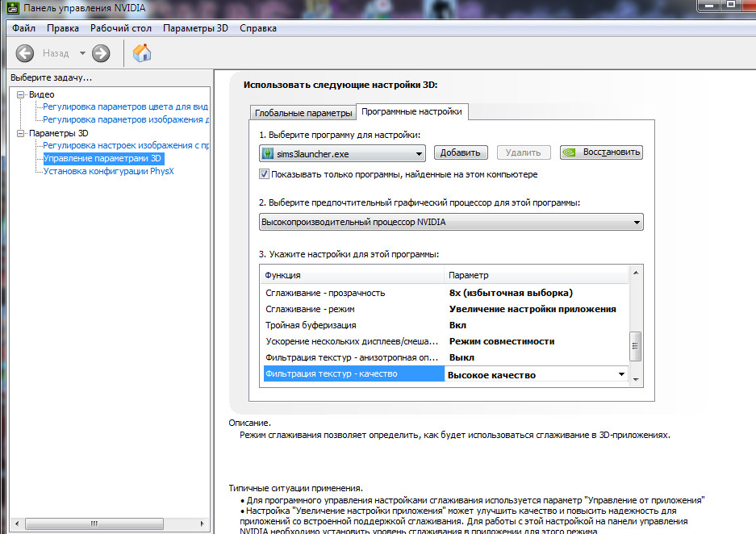Open the Файл menu
The height and width of the screenshot is (534, 756).
(x=23, y=28)
